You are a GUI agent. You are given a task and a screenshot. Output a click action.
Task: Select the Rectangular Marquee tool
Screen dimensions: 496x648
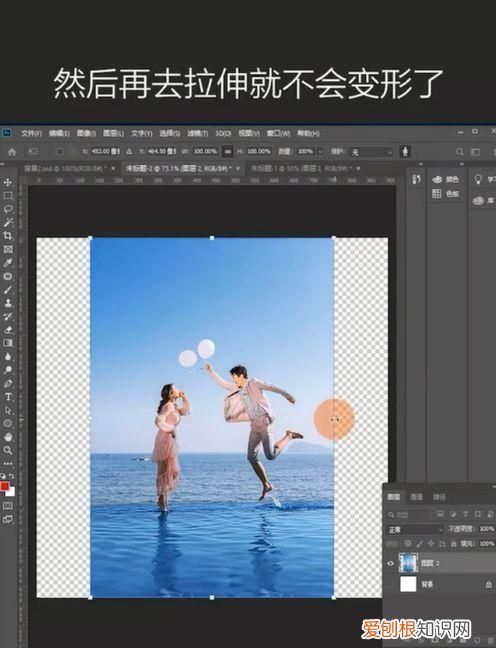pos(8,195)
